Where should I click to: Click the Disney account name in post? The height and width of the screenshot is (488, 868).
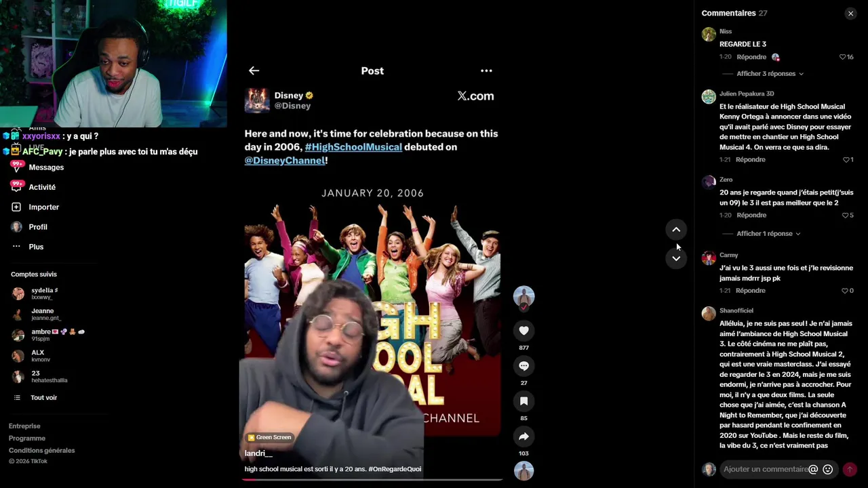coord(288,96)
